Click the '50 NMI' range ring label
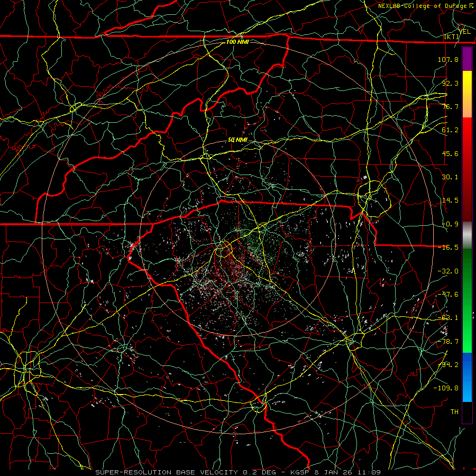The height and width of the screenshot is (476, 476). [237, 140]
